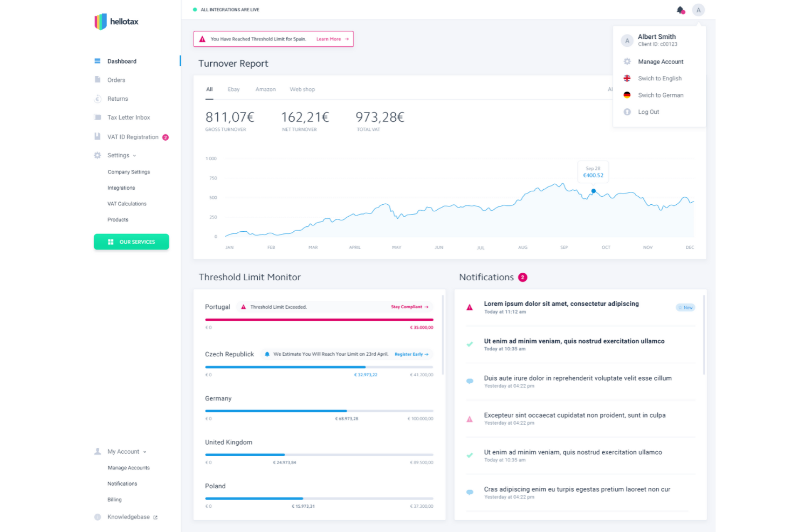Click Register Early for Czech Republick
Screen dimensions: 798x532
click(411, 354)
